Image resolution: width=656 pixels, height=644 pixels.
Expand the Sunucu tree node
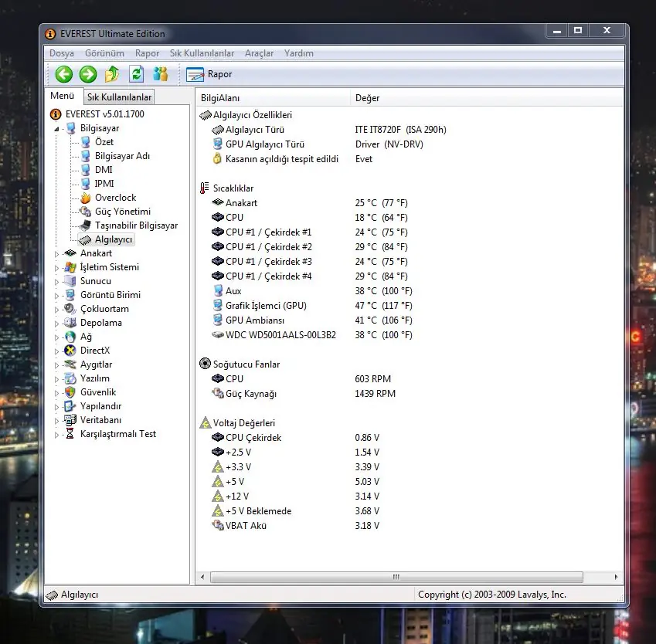point(56,281)
